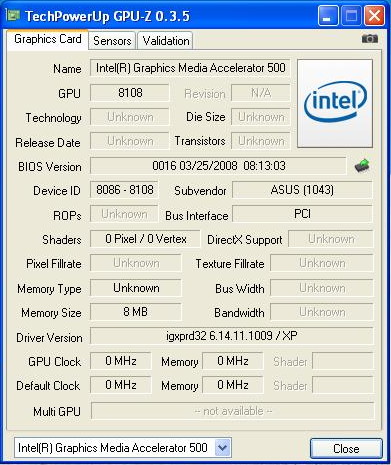Click the Die Size Unknown field

(261, 117)
